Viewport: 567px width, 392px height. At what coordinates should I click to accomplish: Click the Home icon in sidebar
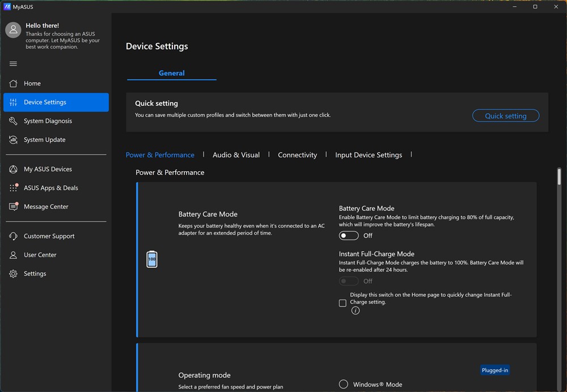14,83
